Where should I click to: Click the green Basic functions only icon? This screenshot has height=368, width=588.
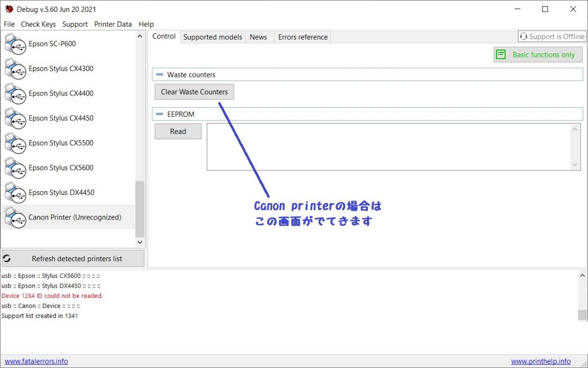pyautogui.click(x=501, y=55)
